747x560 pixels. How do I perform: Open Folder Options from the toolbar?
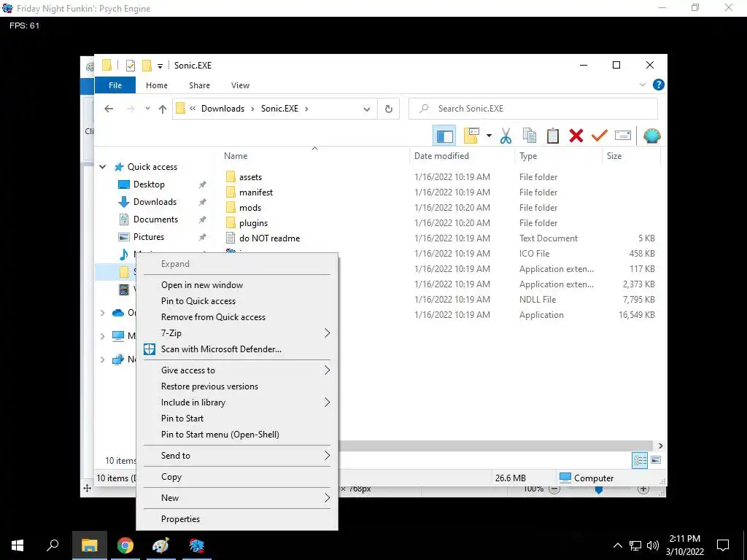point(471,136)
